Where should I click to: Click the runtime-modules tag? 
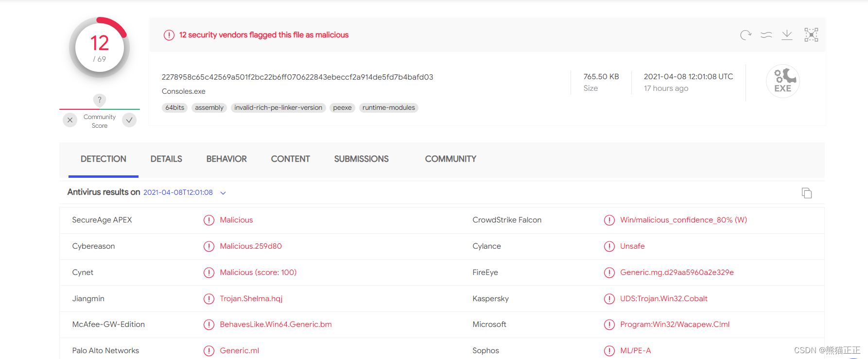(x=389, y=108)
